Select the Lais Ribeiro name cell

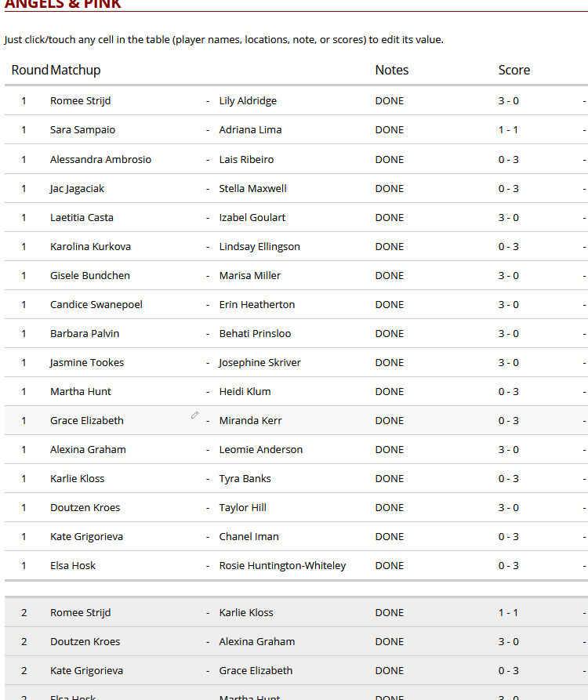[x=246, y=159]
